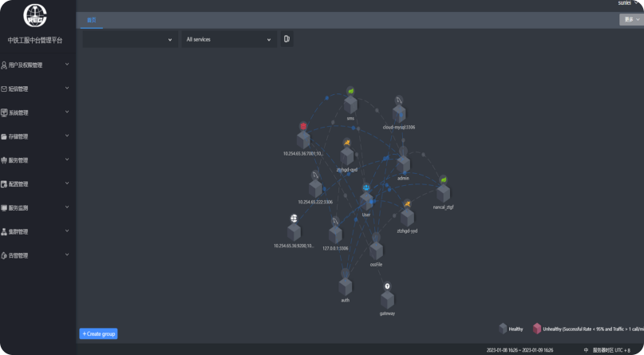The image size is (644, 355).
Task: Click the 系统管理 monitor icon
Action: (4, 112)
